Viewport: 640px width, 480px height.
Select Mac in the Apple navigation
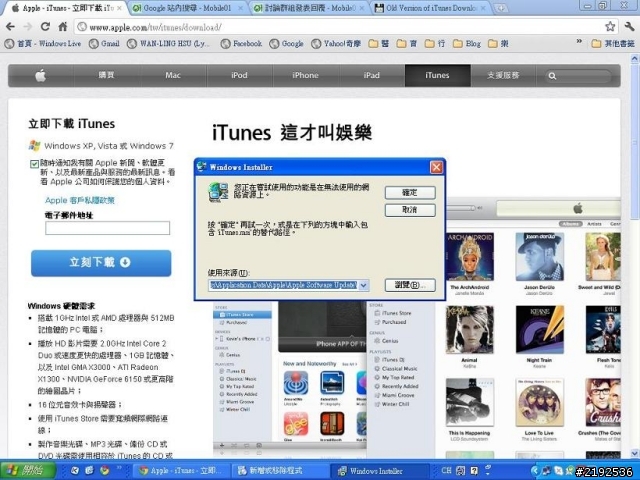173,75
